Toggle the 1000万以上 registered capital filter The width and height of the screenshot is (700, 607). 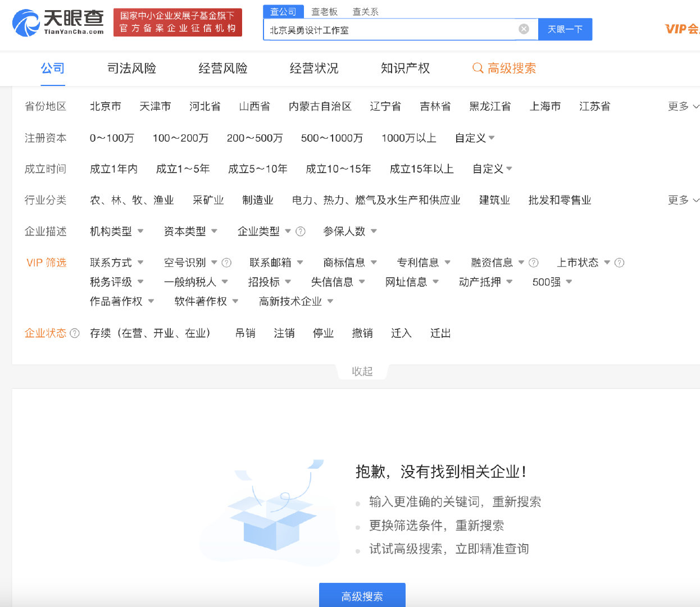[408, 138]
